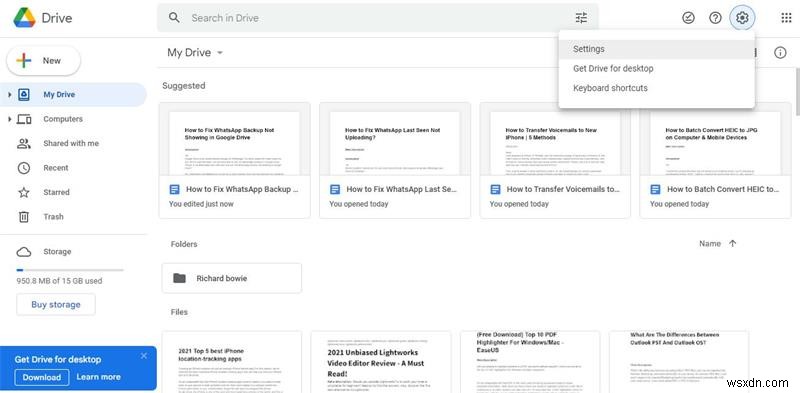
Task: Click the Shared with me people icon
Action: 24,143
